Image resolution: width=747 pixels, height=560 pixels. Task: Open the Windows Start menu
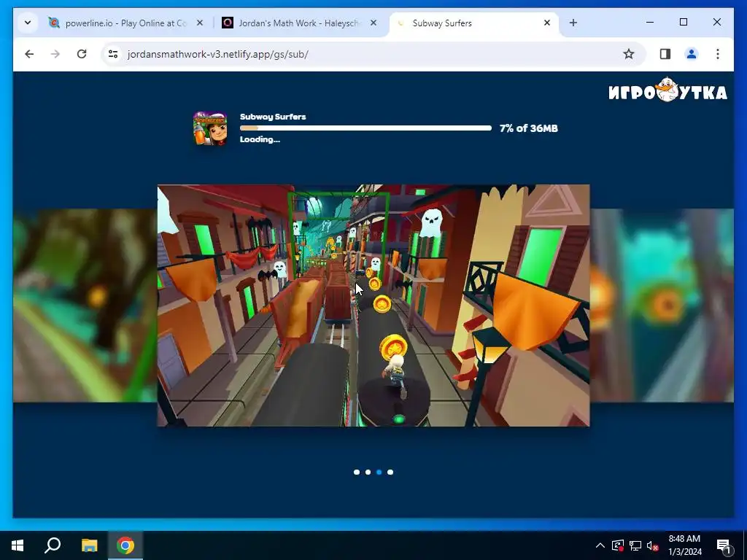tap(18, 545)
